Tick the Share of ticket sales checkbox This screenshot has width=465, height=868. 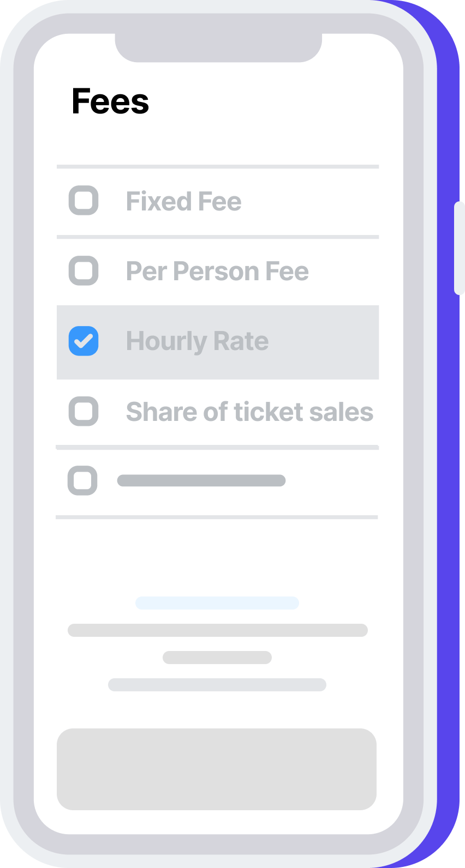coord(84,411)
